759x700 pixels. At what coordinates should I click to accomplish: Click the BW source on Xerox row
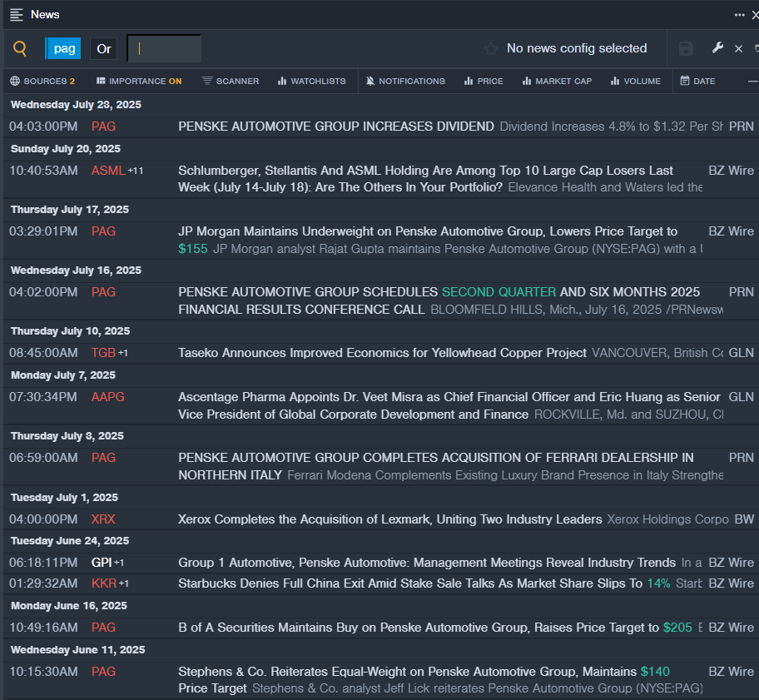pos(744,519)
